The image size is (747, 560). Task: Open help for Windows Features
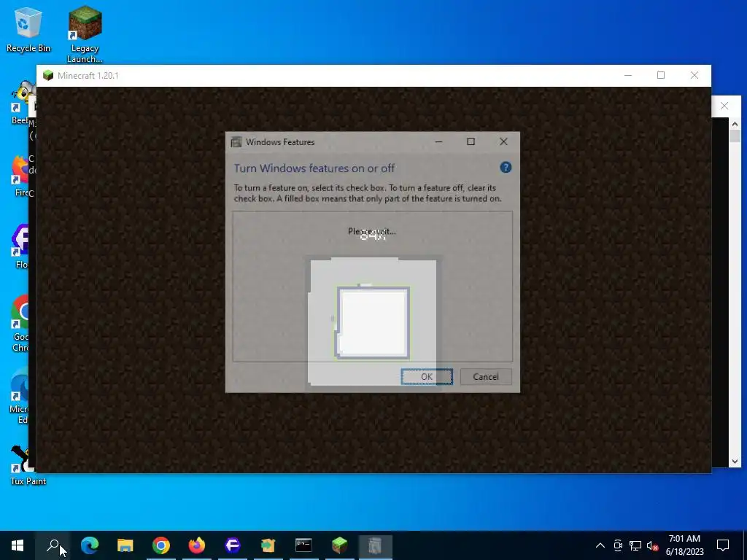pyautogui.click(x=506, y=168)
